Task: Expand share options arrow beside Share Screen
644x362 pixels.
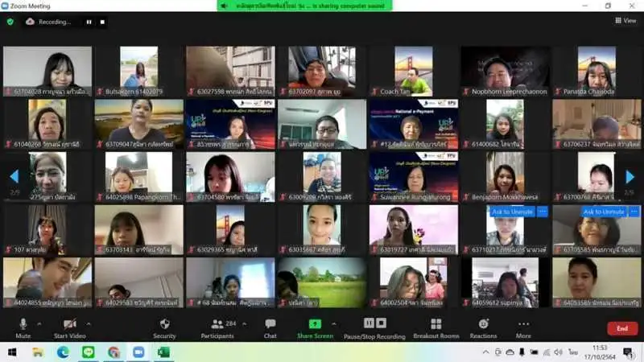Action: 334,323
